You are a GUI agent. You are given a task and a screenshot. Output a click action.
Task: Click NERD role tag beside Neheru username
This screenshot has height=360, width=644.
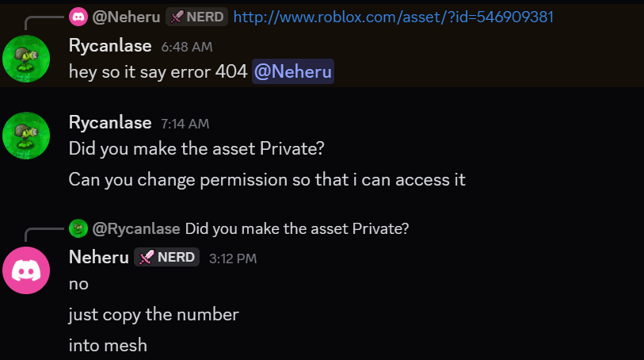(166, 257)
